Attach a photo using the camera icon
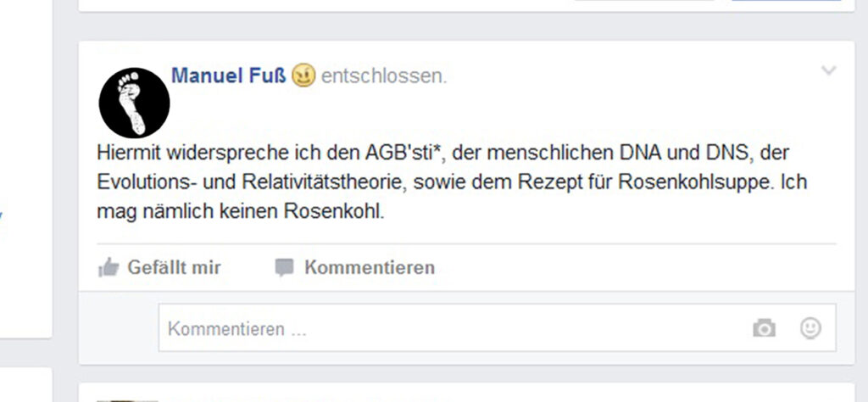This screenshot has width=868, height=402. (764, 328)
